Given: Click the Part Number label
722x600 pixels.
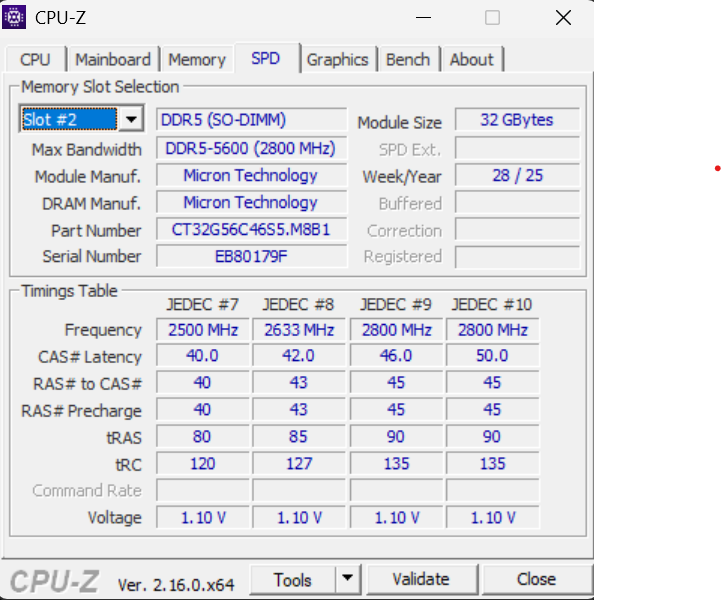Looking at the screenshot, I should pyautogui.click(x=96, y=230).
